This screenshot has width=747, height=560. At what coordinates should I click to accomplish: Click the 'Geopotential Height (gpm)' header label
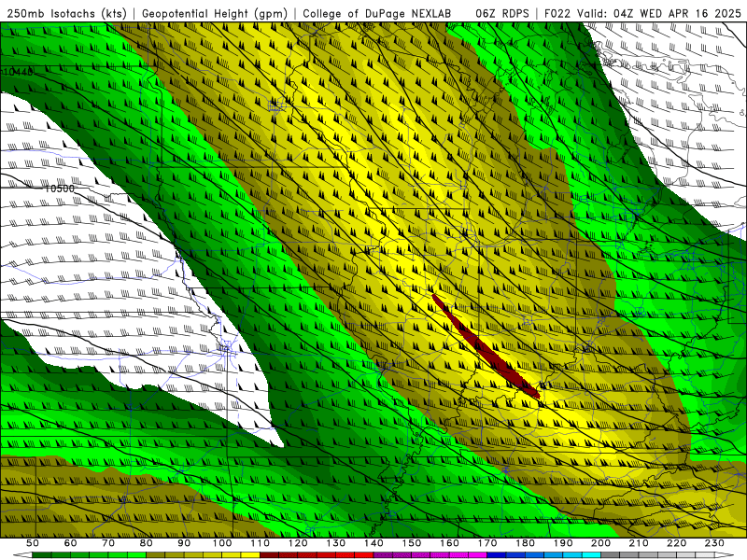tap(215, 14)
